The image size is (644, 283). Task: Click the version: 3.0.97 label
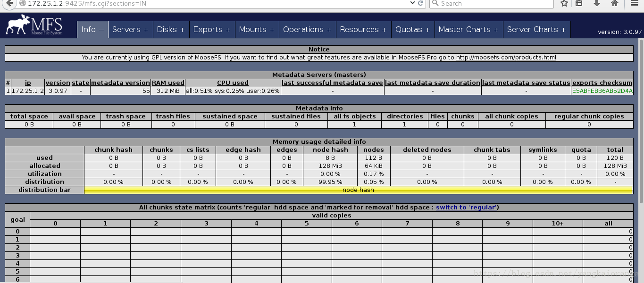point(619,32)
